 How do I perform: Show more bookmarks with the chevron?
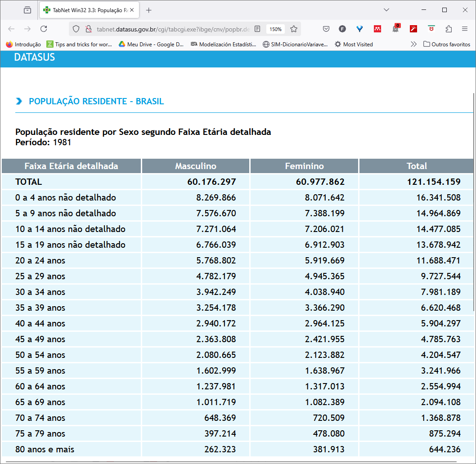tap(413, 44)
